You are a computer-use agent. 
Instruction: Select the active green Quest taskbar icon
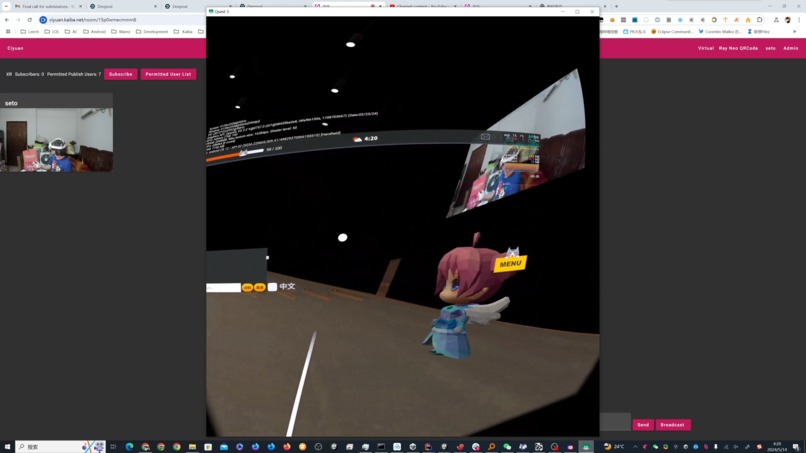585,446
